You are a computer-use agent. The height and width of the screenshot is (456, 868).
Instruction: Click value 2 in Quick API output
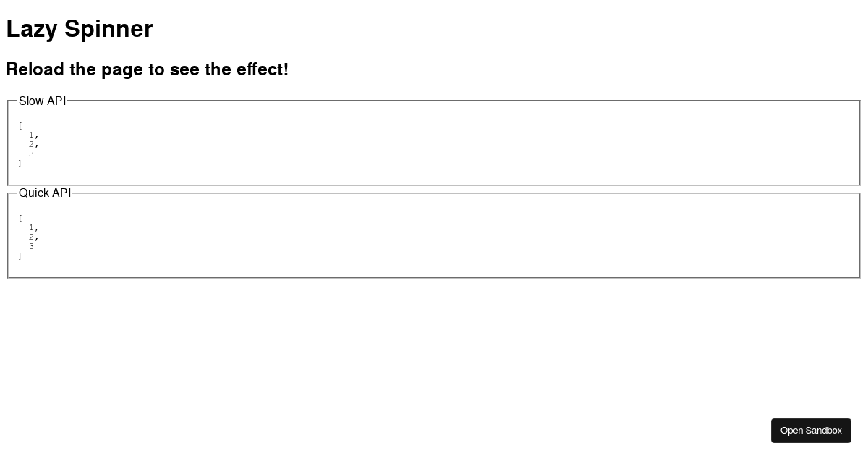(31, 237)
